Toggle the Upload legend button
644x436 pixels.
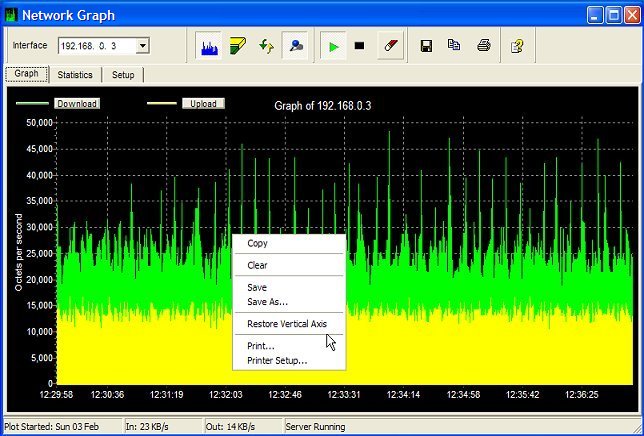click(204, 103)
